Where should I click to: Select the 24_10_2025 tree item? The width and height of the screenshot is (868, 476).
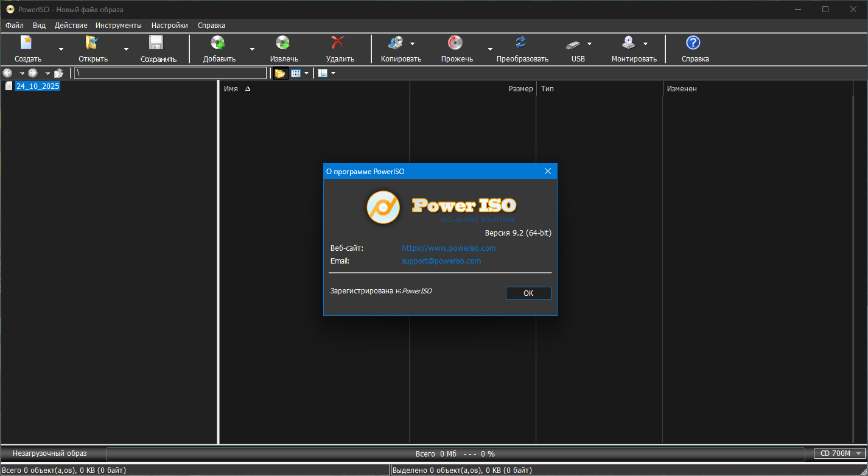coord(38,86)
